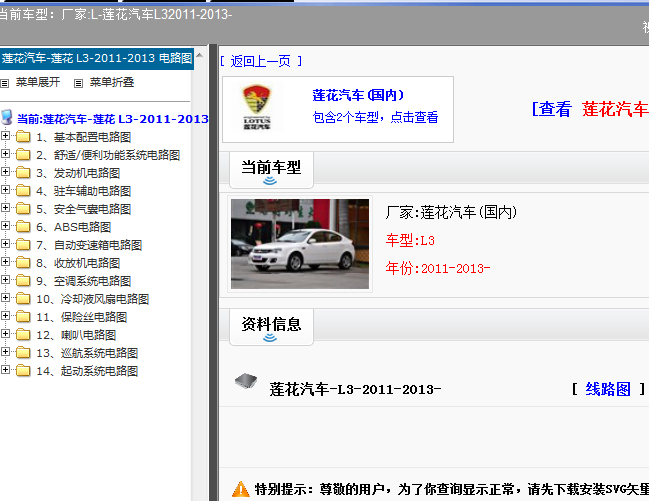Open 11、保险丝电路图 tree label
Viewport: 649px width, 501px height.
(82, 317)
